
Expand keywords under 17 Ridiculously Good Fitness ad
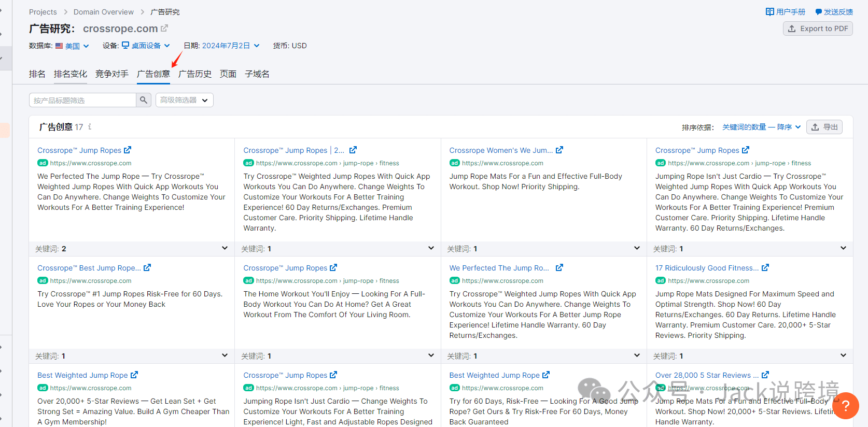750,356
